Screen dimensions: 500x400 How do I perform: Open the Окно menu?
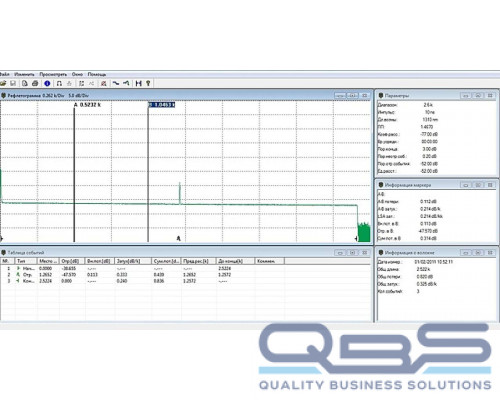[77, 74]
